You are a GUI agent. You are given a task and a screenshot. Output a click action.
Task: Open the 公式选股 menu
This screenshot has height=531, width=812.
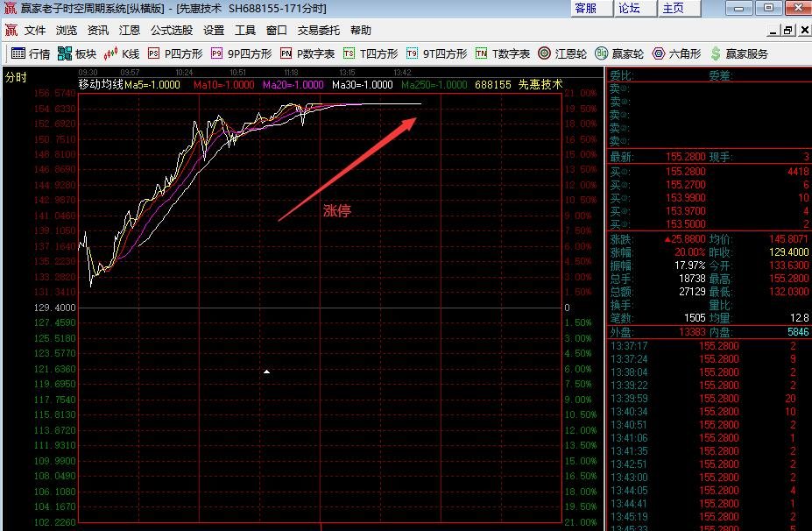[x=172, y=30]
